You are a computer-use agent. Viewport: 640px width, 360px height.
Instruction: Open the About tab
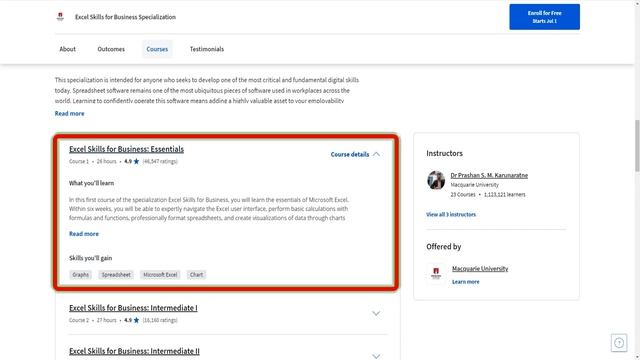pos(67,49)
